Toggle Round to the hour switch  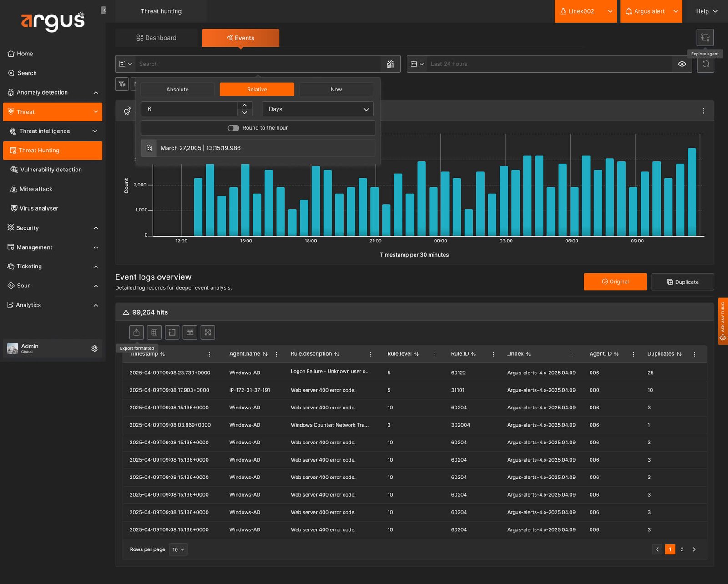[233, 128]
